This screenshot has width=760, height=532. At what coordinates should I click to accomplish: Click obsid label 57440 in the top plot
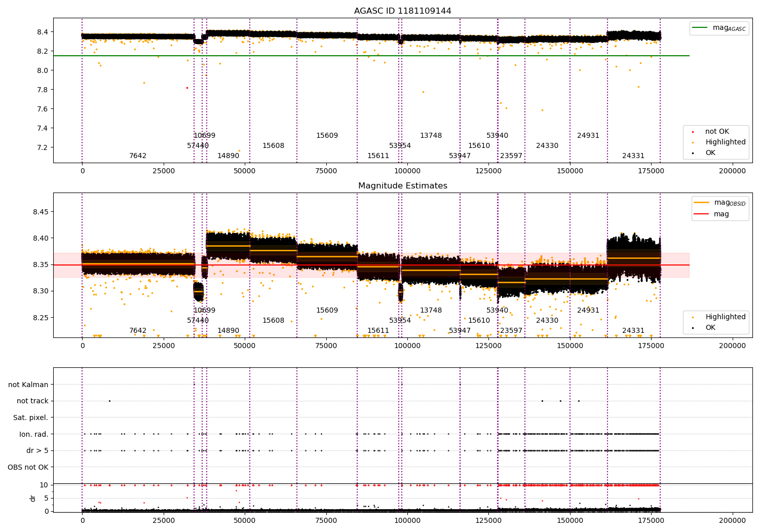tap(198, 145)
